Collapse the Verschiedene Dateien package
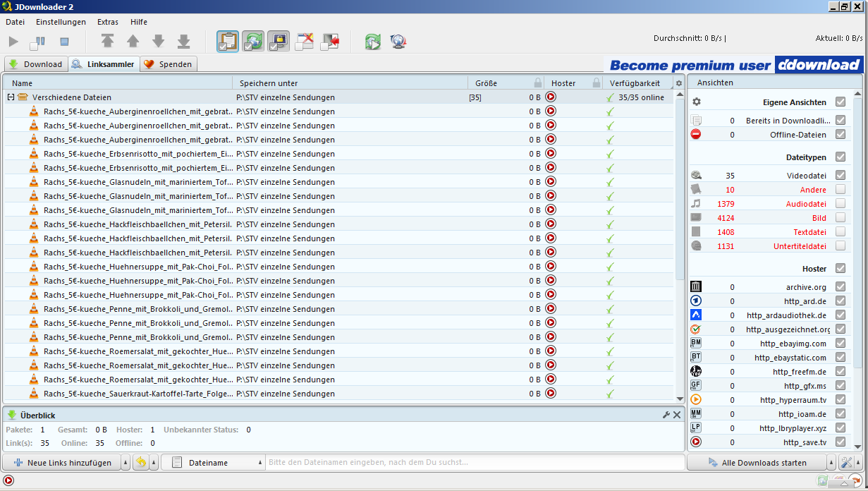 (11, 97)
